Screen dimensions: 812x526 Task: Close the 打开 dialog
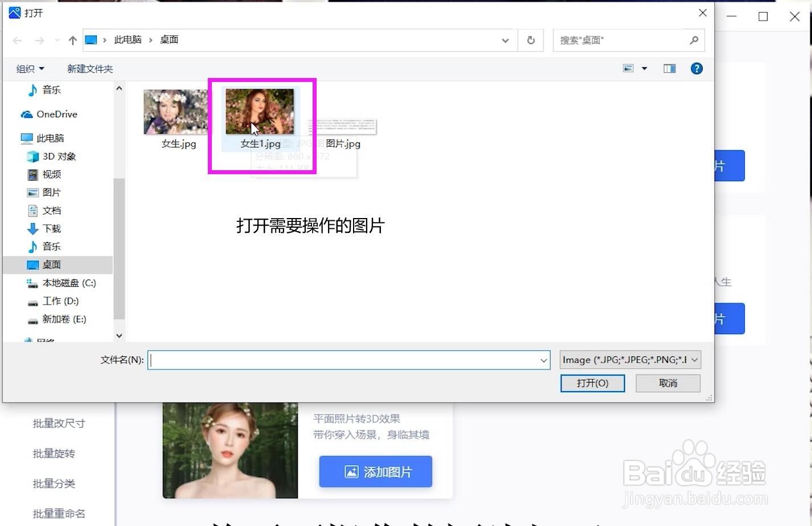pos(703,13)
